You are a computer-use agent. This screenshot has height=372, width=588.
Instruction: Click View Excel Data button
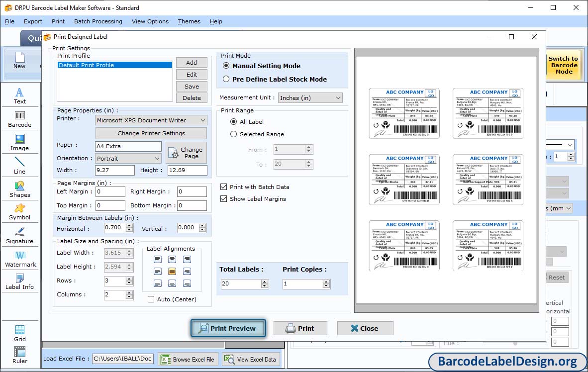pyautogui.click(x=251, y=359)
